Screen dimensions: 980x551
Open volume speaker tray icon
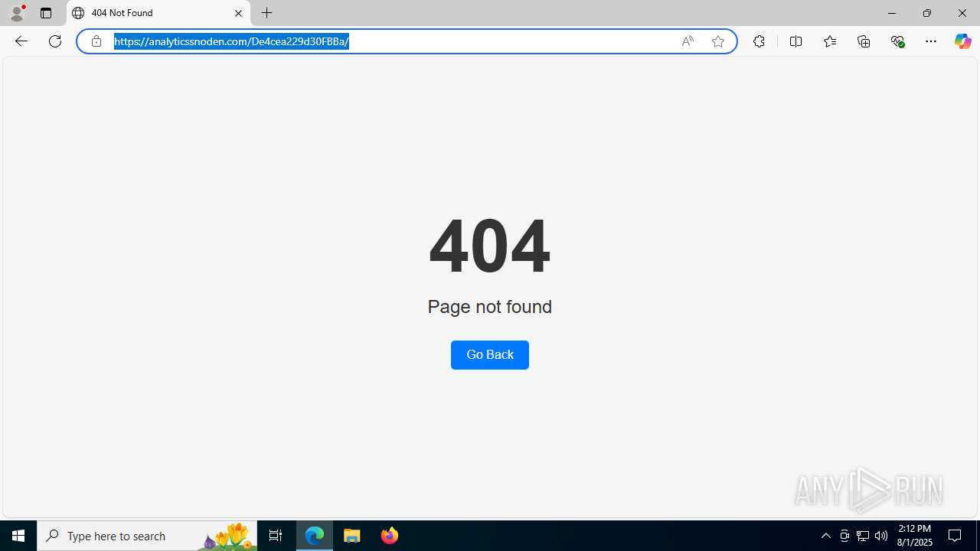tap(881, 536)
